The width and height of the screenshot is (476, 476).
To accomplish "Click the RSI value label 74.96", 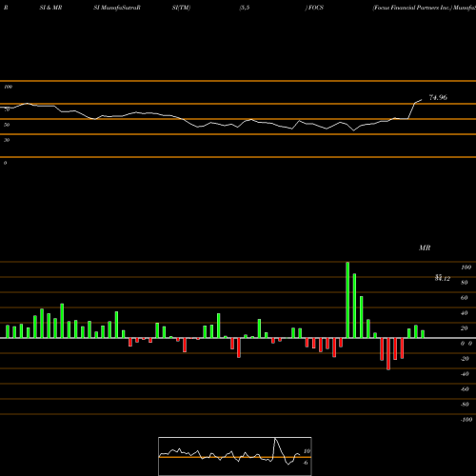I will 438,97.
